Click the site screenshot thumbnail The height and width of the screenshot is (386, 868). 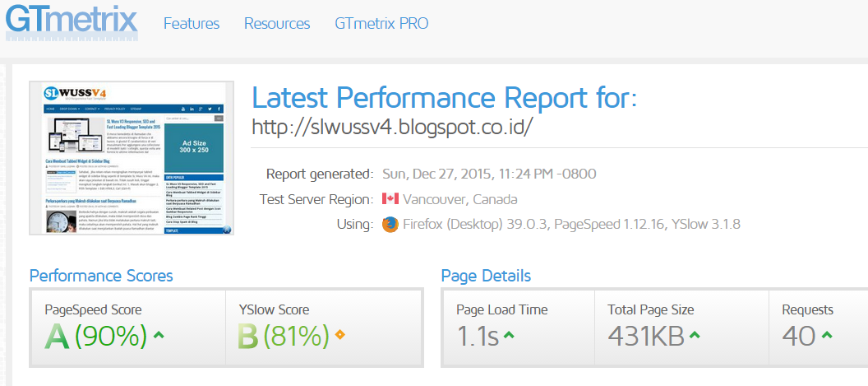(132, 158)
